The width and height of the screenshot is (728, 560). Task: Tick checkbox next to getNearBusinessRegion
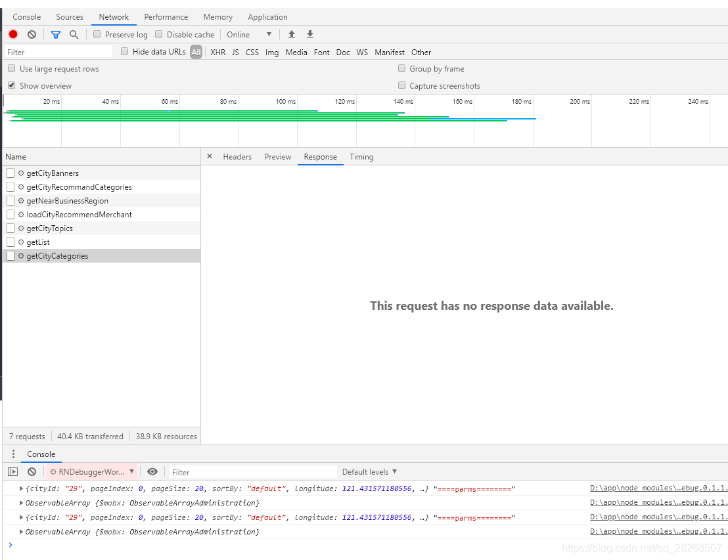[11, 201]
